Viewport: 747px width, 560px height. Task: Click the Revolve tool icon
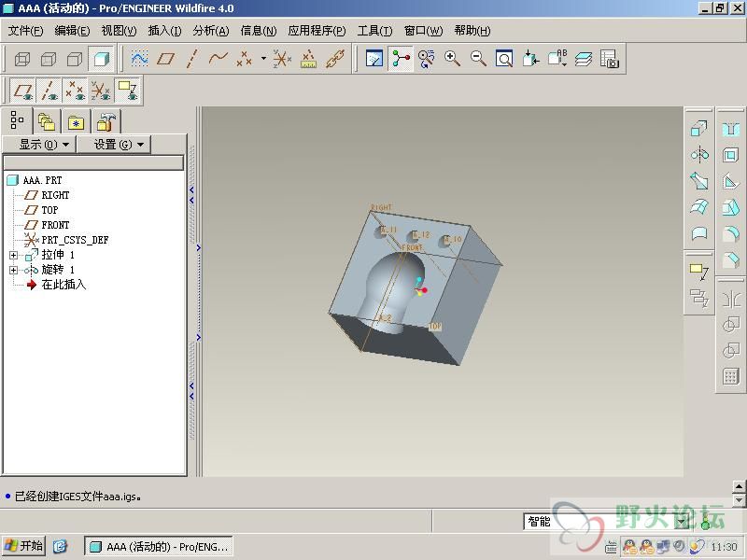pos(699,154)
